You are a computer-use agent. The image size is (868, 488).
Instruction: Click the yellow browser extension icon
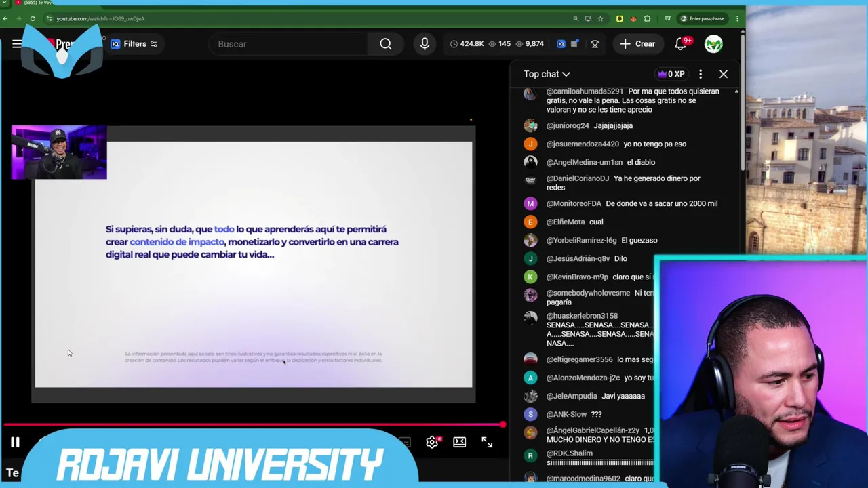(x=619, y=18)
